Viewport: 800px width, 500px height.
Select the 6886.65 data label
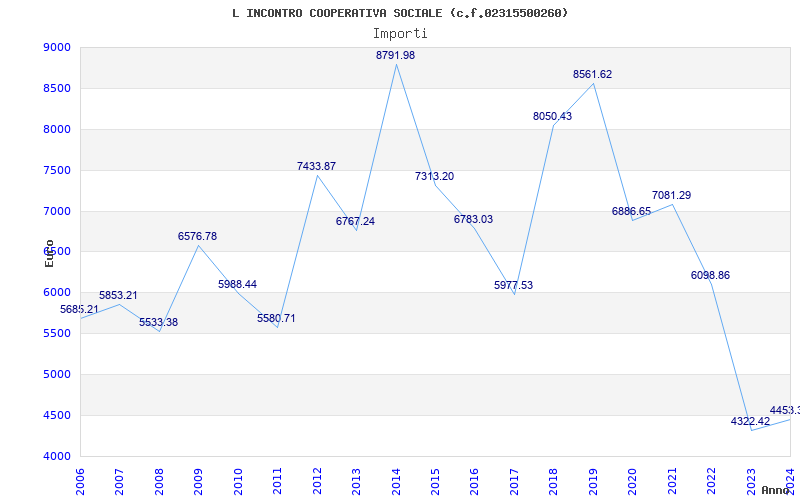click(632, 211)
